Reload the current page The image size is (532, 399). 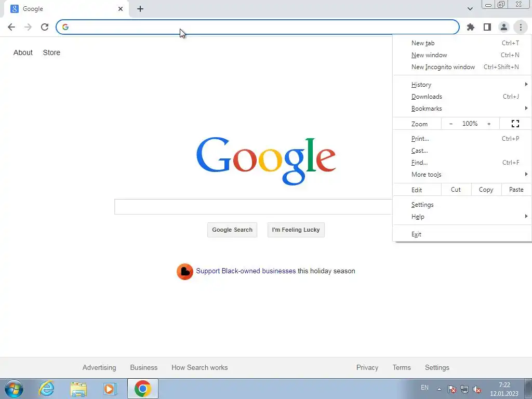click(x=45, y=27)
